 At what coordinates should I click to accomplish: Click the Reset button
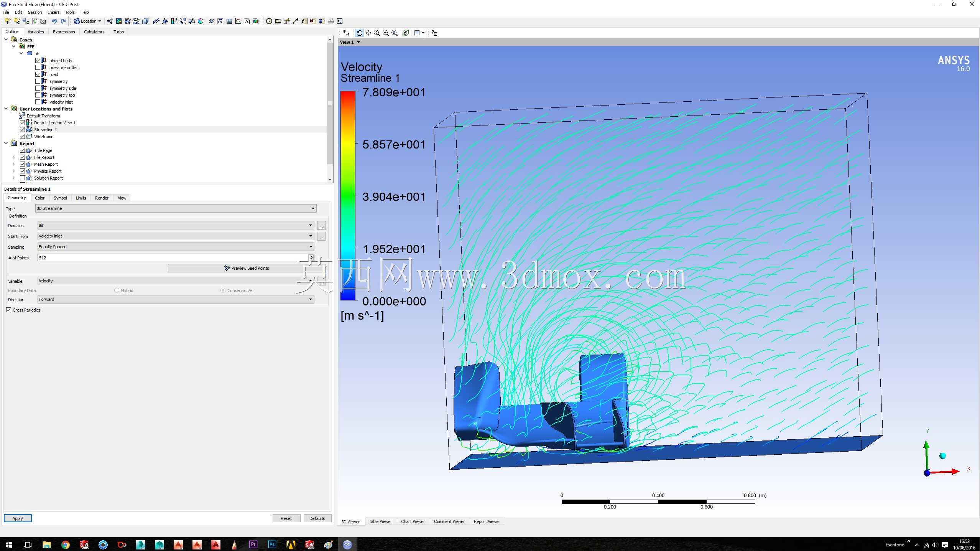pos(286,518)
